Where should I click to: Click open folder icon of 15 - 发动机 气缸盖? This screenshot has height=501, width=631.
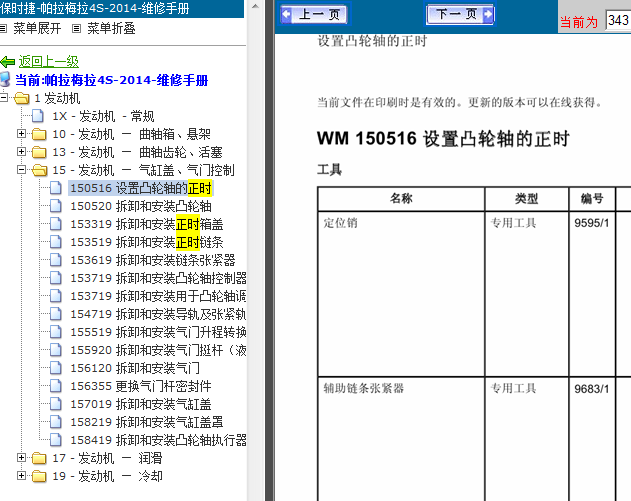point(39,170)
